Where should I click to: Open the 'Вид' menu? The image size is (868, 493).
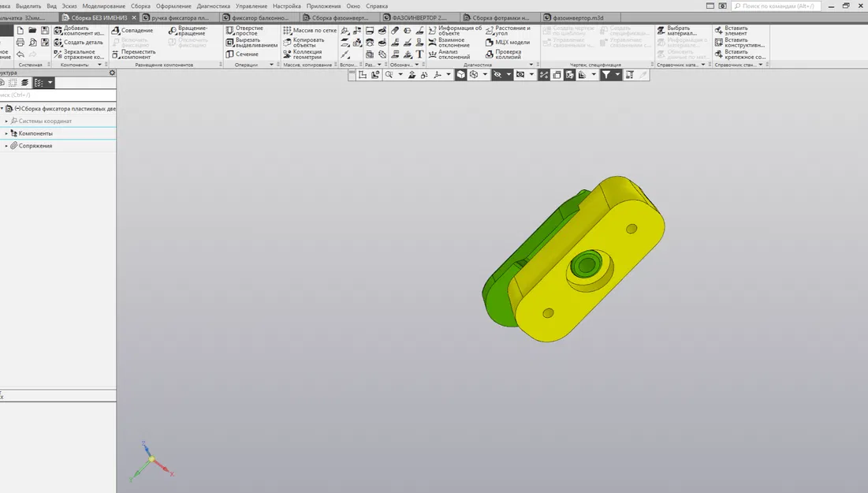click(x=51, y=6)
